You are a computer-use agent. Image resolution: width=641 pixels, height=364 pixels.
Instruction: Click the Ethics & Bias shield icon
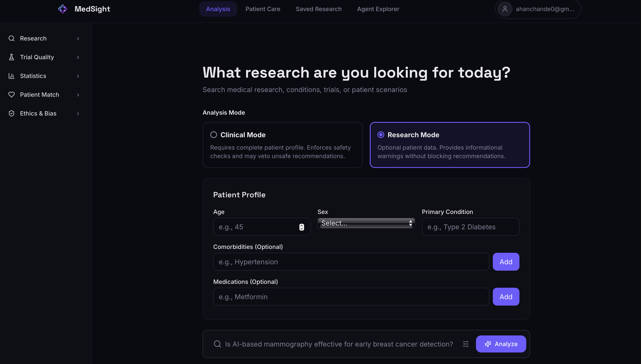coord(12,114)
